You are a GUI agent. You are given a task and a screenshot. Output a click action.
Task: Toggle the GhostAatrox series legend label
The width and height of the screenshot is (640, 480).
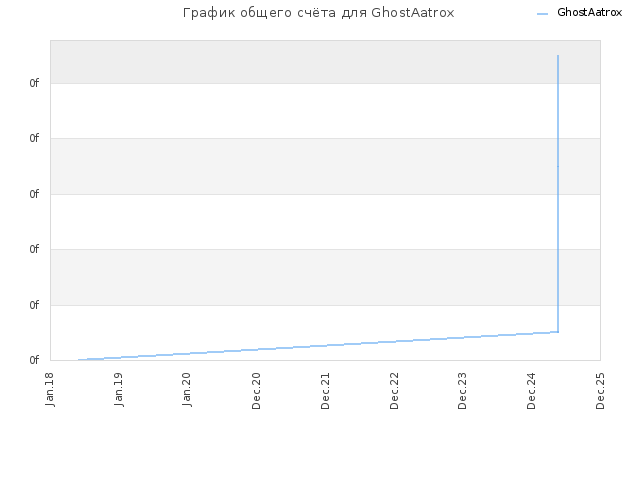tap(589, 13)
